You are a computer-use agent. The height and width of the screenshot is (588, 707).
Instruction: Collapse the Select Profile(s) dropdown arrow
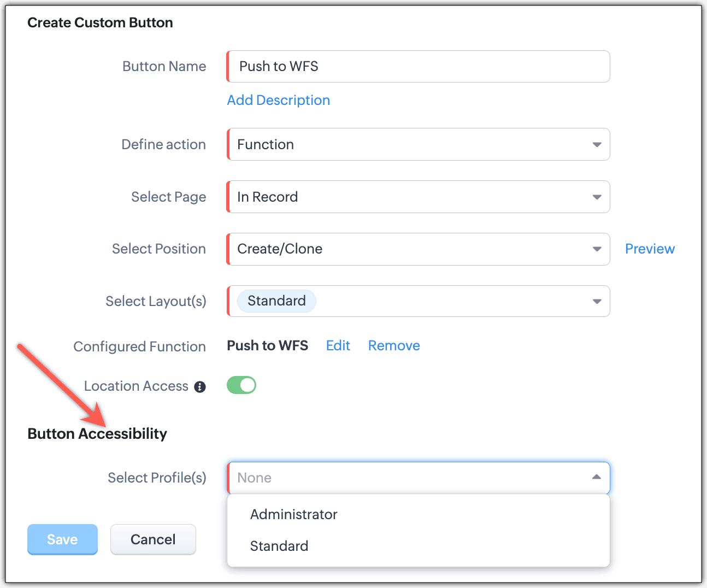pyautogui.click(x=596, y=478)
